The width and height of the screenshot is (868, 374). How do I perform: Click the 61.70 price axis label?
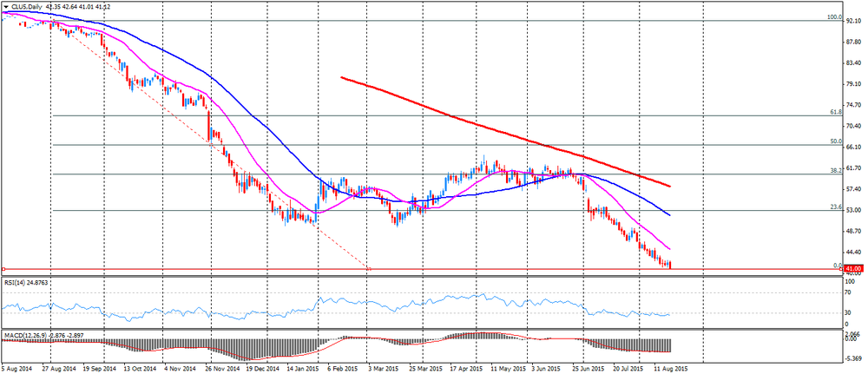[852, 168]
